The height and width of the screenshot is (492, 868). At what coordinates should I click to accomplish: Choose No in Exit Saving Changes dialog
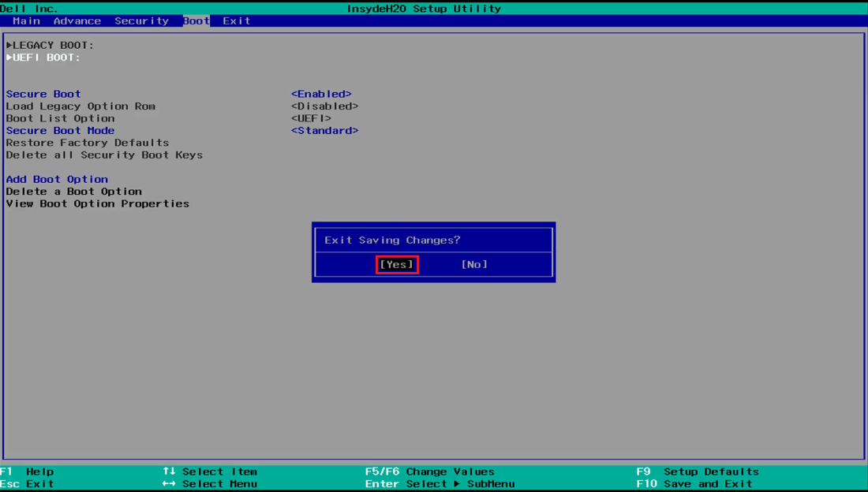click(x=474, y=265)
